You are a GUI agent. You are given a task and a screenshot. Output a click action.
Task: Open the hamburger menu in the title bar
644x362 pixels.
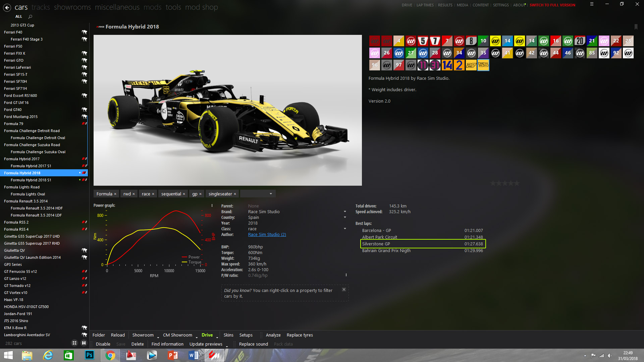click(592, 4)
